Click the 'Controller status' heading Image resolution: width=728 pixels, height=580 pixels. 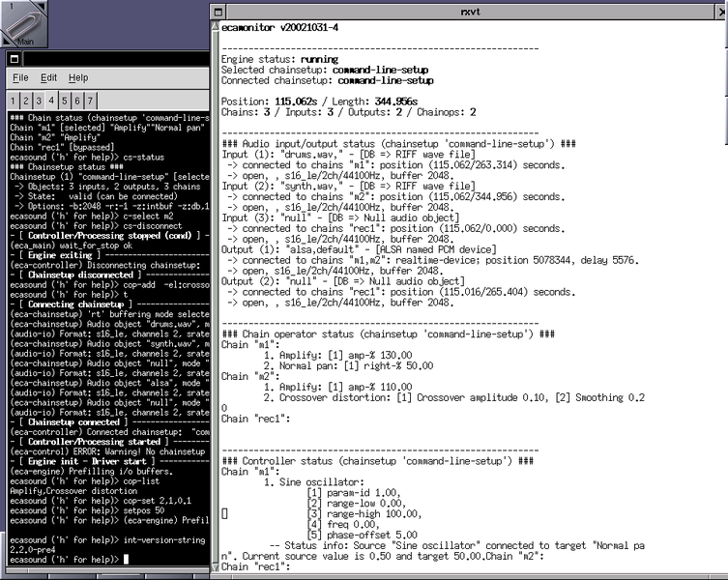tap(377, 461)
